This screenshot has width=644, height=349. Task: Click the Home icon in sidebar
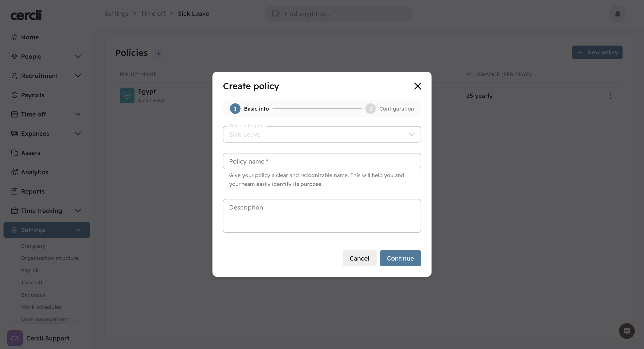[14, 37]
